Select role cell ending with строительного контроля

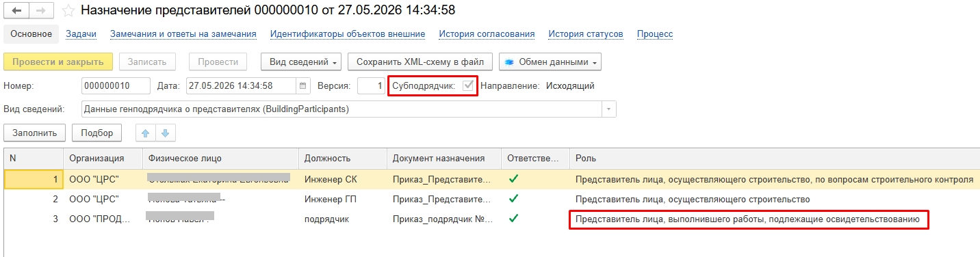pos(774,180)
